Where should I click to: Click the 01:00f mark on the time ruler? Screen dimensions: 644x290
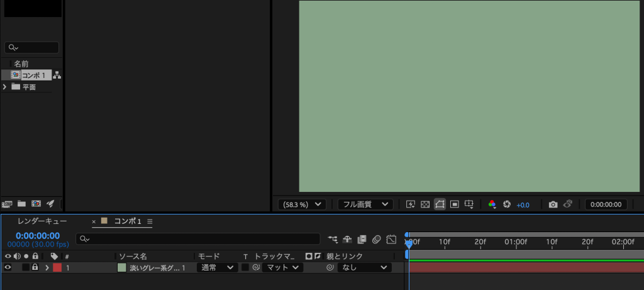516,242
